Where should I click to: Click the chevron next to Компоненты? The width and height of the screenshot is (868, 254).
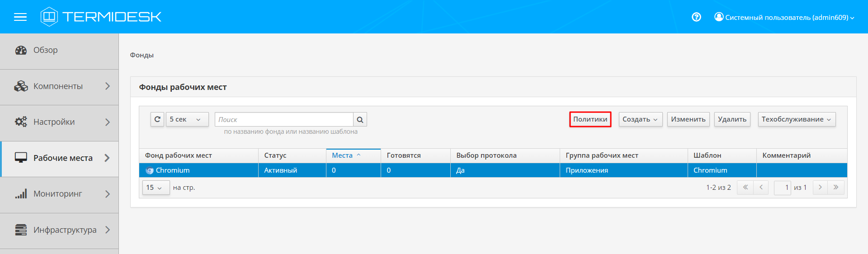tap(108, 86)
